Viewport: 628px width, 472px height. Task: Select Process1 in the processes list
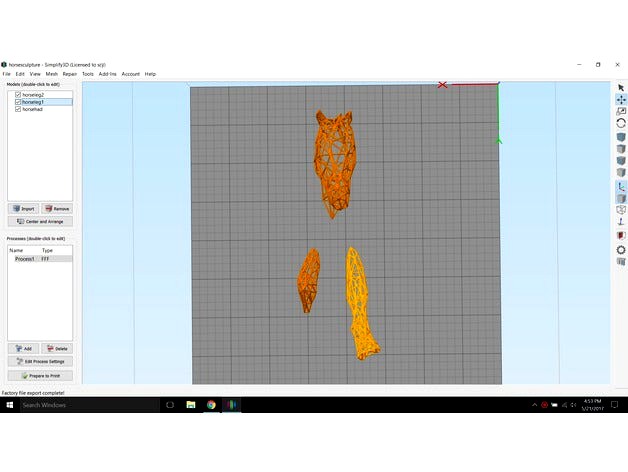(24, 259)
